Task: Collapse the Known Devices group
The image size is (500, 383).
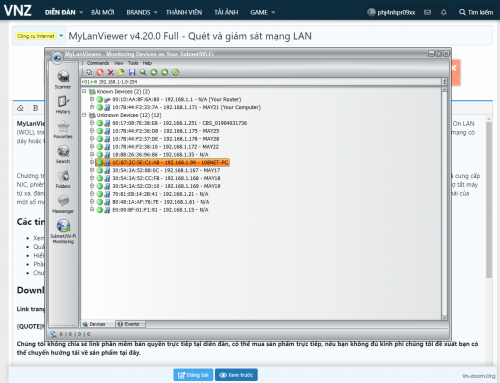Action: (x=84, y=91)
